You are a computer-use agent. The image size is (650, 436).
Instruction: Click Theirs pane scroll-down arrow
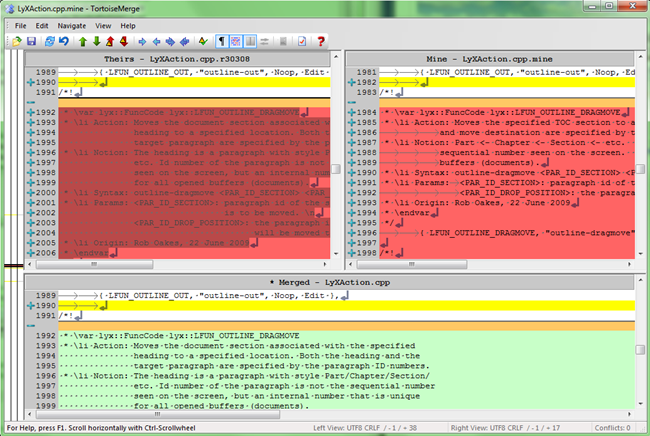[336, 253]
